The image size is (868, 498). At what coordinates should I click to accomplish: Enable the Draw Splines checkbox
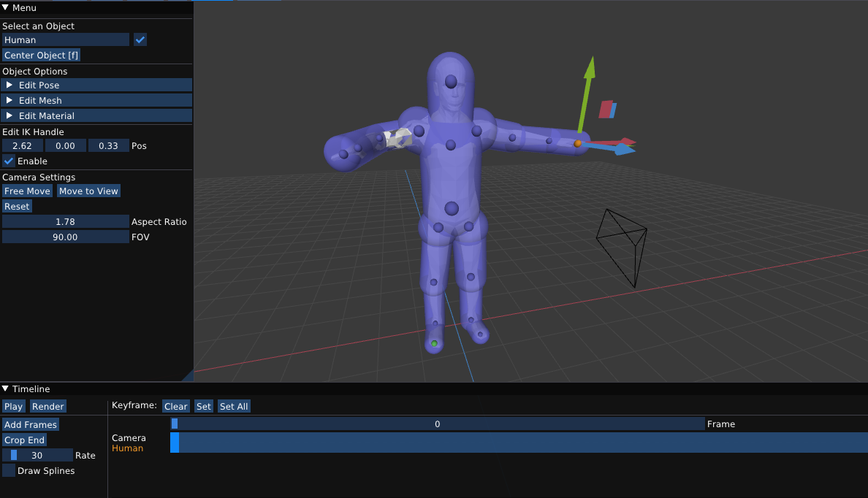click(x=9, y=471)
